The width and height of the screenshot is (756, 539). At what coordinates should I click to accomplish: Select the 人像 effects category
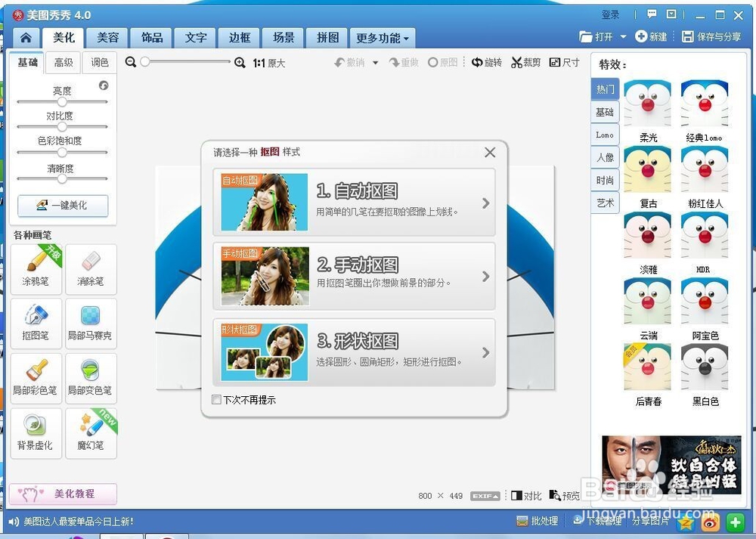tap(605, 157)
